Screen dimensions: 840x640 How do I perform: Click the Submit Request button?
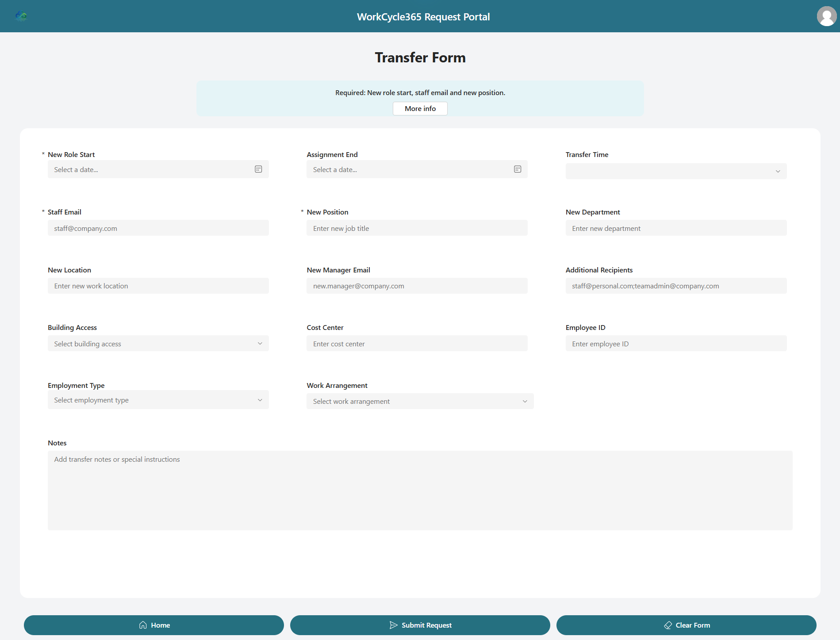point(420,625)
